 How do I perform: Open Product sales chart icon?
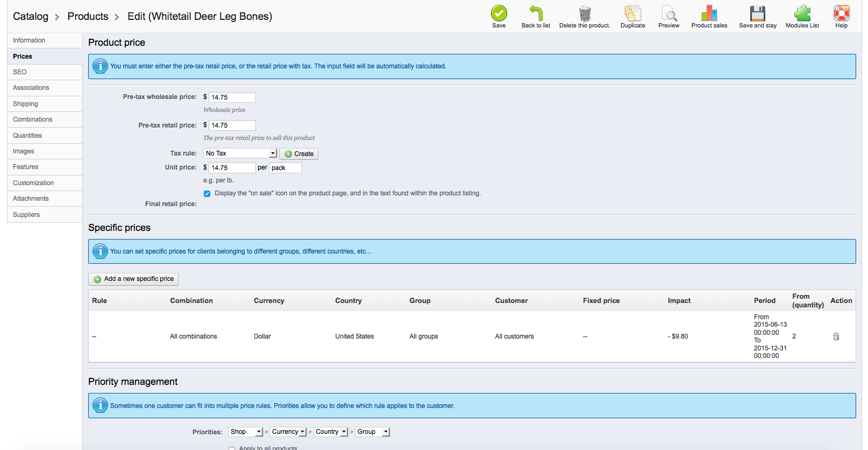(709, 13)
